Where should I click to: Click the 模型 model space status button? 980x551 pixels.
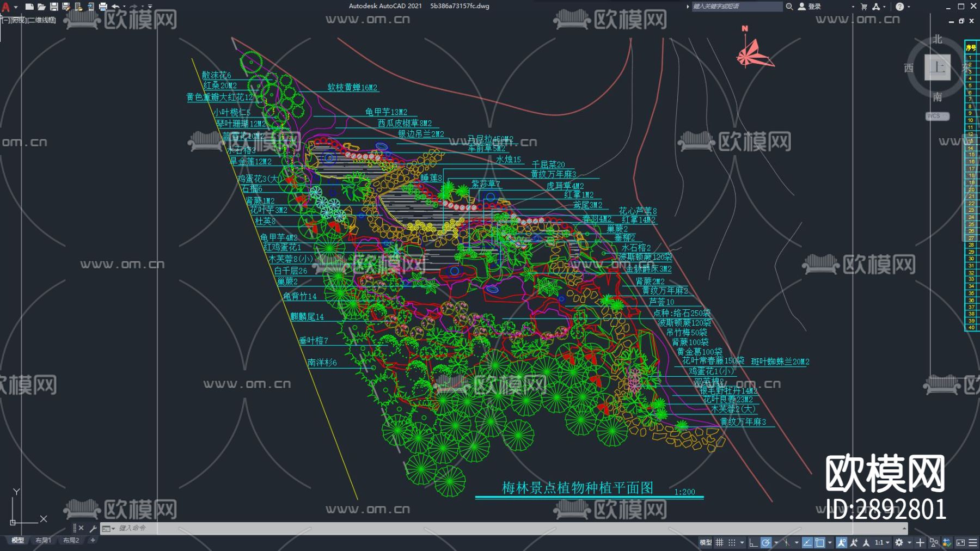706,542
